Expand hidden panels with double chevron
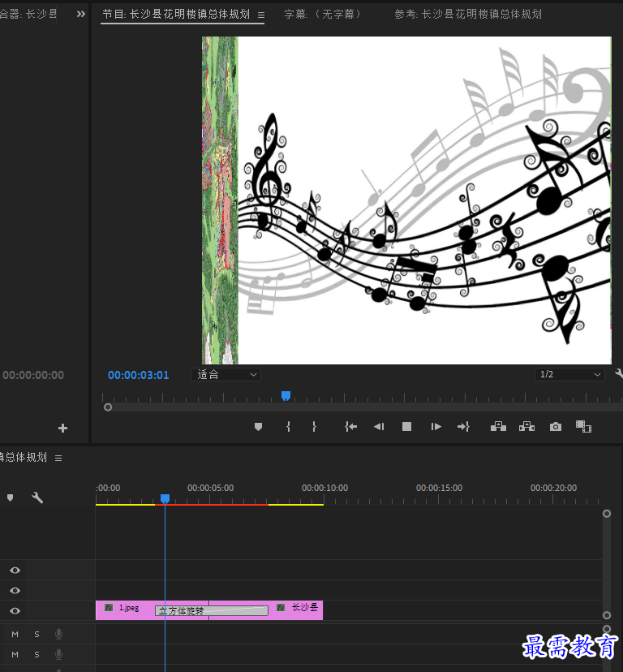The image size is (623, 672). pyautogui.click(x=81, y=14)
